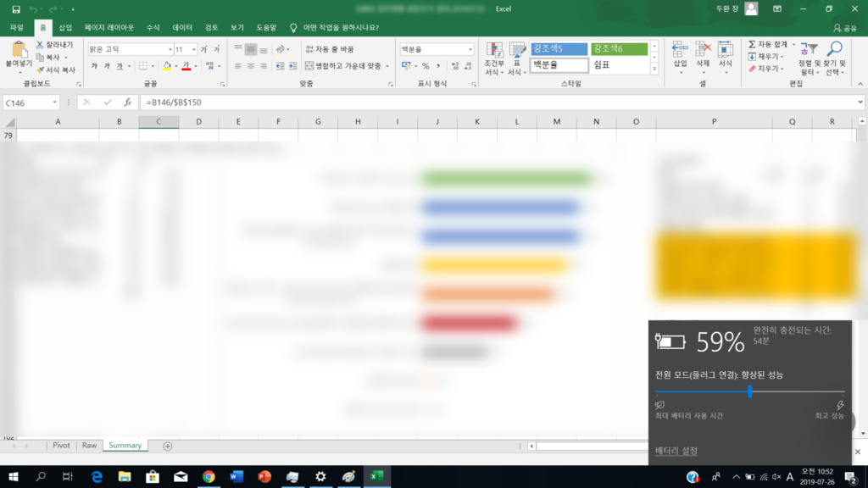Click the increase decimal icon
Viewport: 868px width, 488px height.
pyautogui.click(x=455, y=66)
